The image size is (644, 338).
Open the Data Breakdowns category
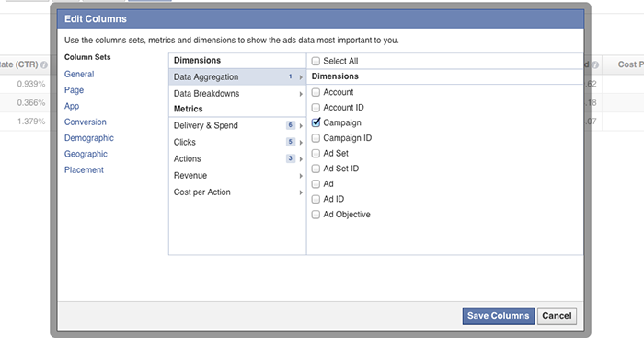click(x=237, y=94)
